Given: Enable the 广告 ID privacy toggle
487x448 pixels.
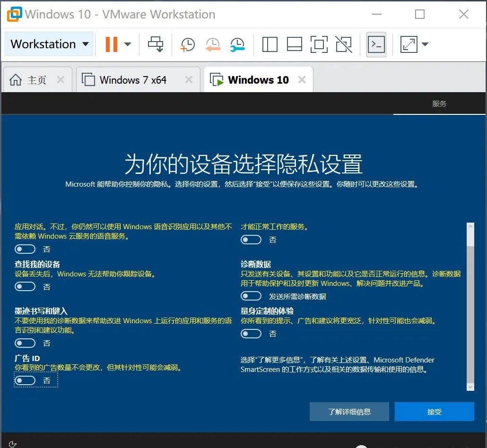Looking at the screenshot, I should tap(25, 380).
